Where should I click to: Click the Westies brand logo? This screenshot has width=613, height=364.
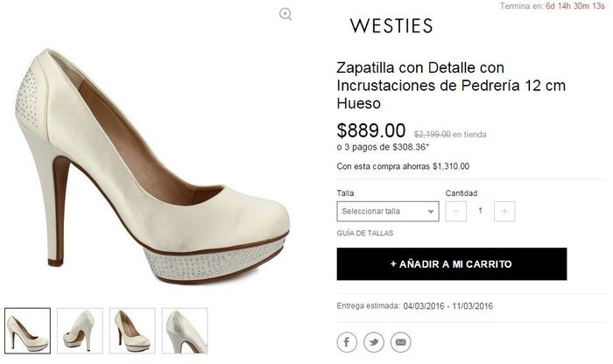click(x=391, y=26)
